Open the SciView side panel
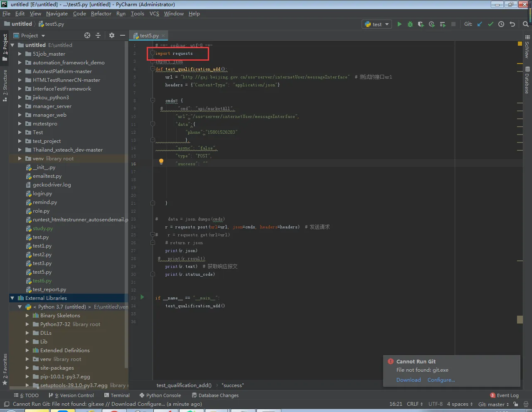Screen dimensions: 532x412 pyautogui.click(x=527, y=47)
